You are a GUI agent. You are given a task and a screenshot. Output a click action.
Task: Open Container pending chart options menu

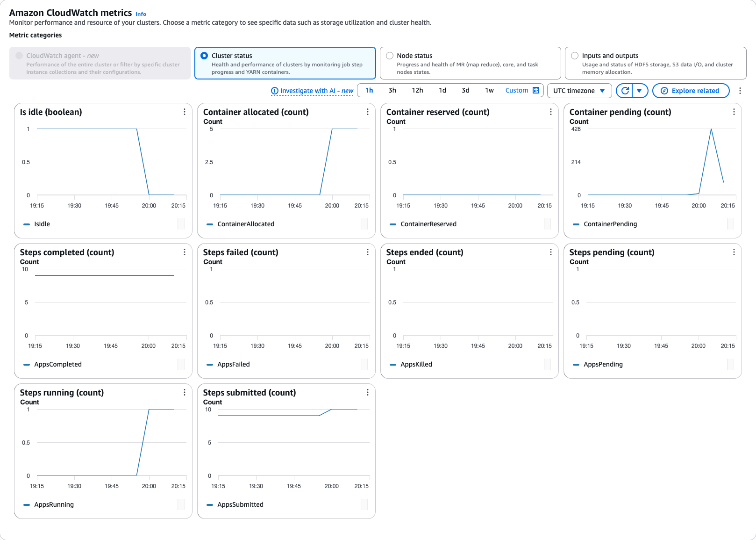tap(734, 112)
